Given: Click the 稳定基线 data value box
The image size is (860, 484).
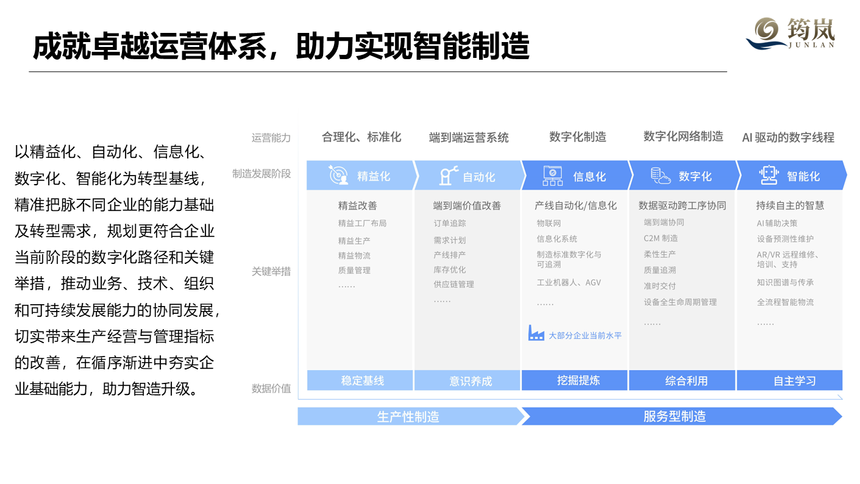Looking at the screenshot, I should (x=360, y=380).
